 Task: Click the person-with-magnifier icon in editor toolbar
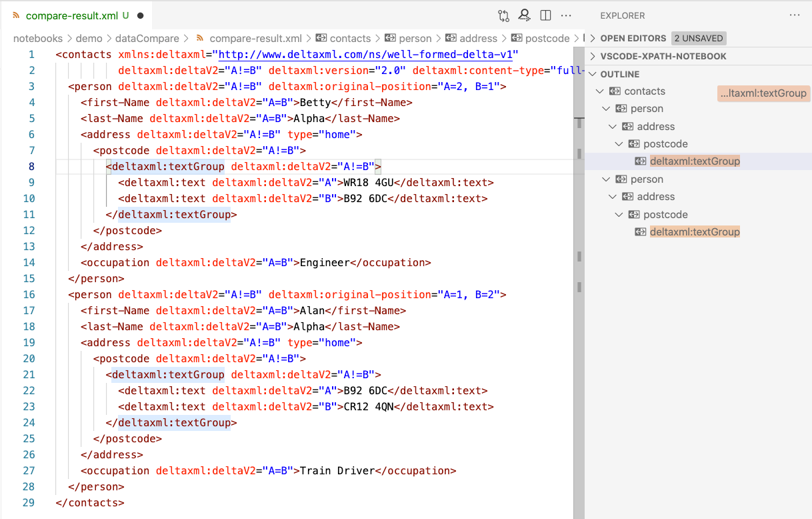click(525, 15)
